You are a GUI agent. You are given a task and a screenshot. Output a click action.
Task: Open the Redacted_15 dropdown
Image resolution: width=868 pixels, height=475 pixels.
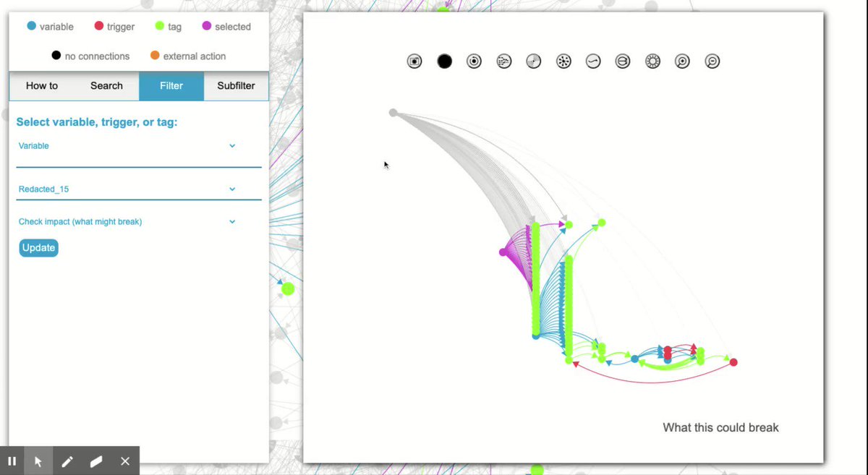coord(139,189)
